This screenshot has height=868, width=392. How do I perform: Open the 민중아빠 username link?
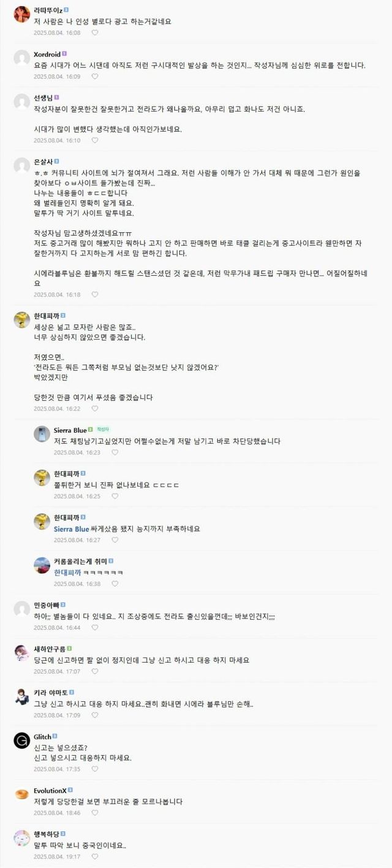(46, 605)
